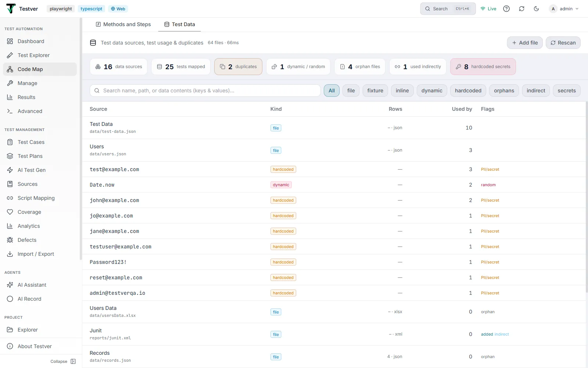This screenshot has height=368, width=588.
Task: Open Script Mapping page
Action: pyautogui.click(x=40, y=198)
